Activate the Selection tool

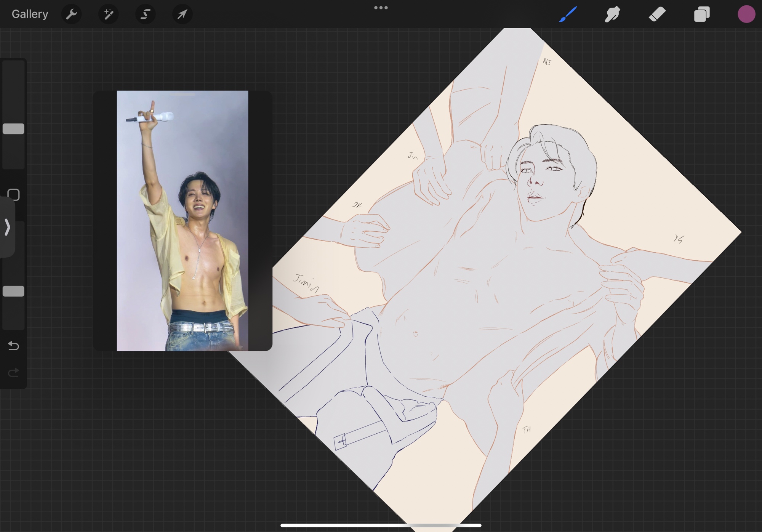pos(145,14)
